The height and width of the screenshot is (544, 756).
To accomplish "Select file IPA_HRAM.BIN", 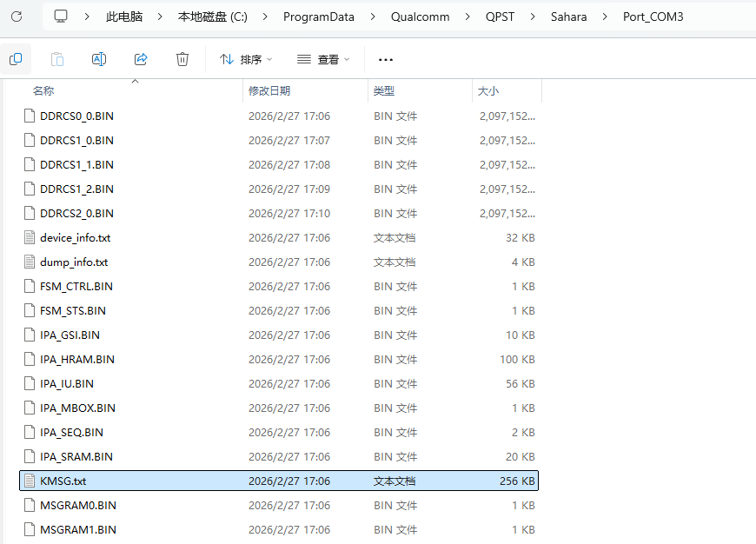I will tap(279, 359).
